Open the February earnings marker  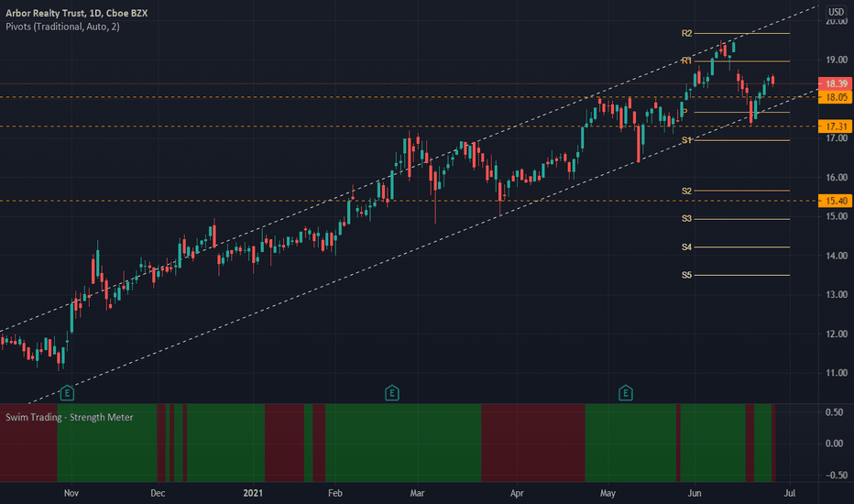point(392,393)
